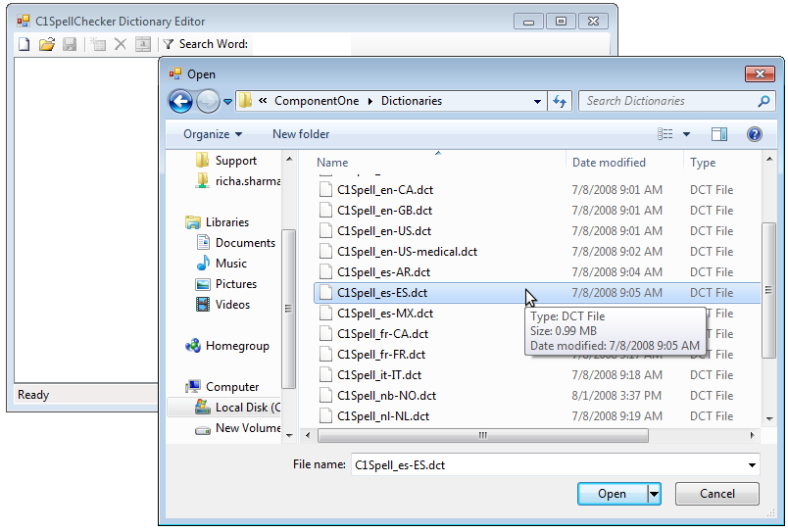Open Music library
The image size is (788, 532).
coord(222,264)
